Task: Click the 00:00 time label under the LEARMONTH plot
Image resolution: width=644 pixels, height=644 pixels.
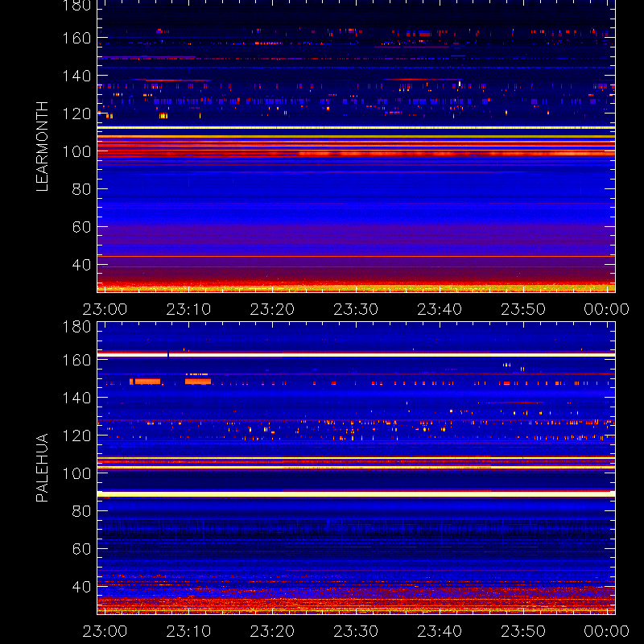Action: (x=607, y=309)
